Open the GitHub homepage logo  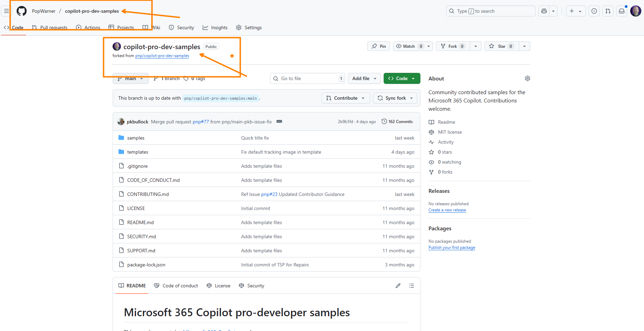tap(22, 11)
